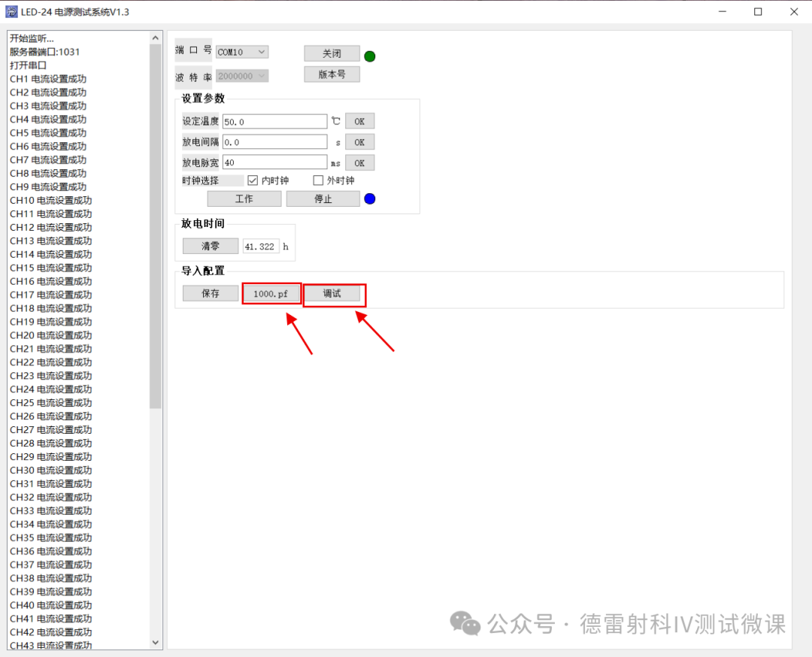This screenshot has height=657, width=812.
Task: Confirm 设定温度 with its OK button
Action: point(359,121)
